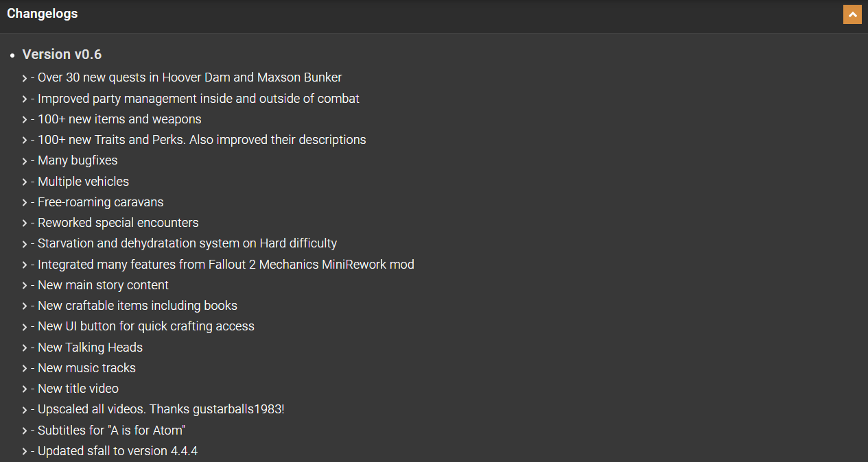This screenshot has height=462, width=868.
Task: Click chevron before 'New title video' entry
Action: [25, 389]
